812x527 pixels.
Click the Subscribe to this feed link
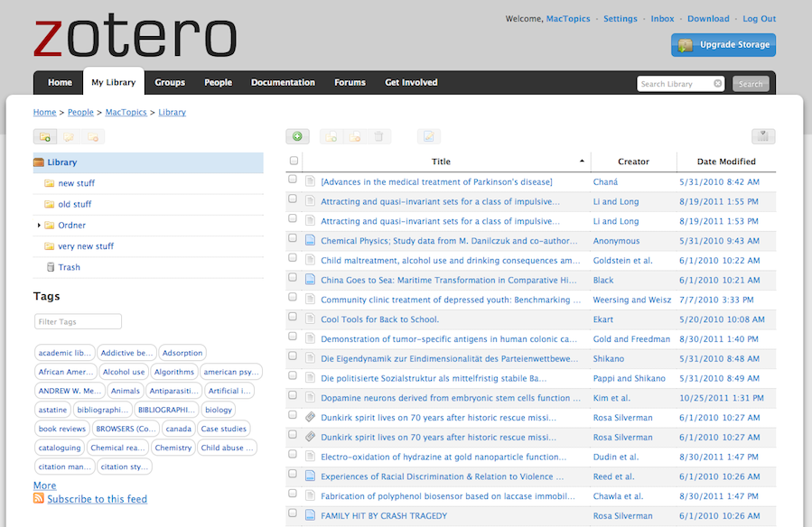tap(98, 498)
